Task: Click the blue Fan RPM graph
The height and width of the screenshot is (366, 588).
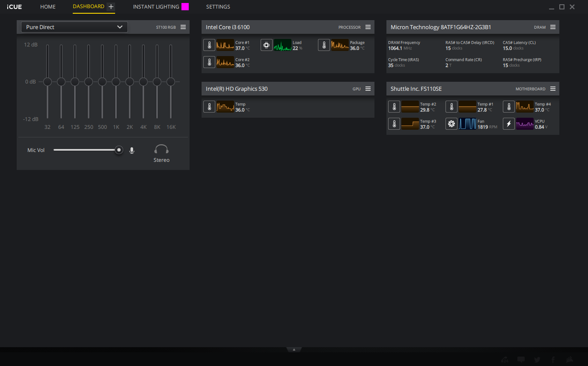Action: click(x=467, y=124)
